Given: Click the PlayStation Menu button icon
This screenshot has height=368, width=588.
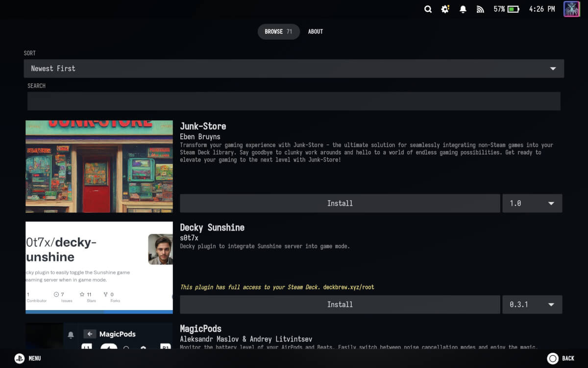Looking at the screenshot, I should [20, 358].
